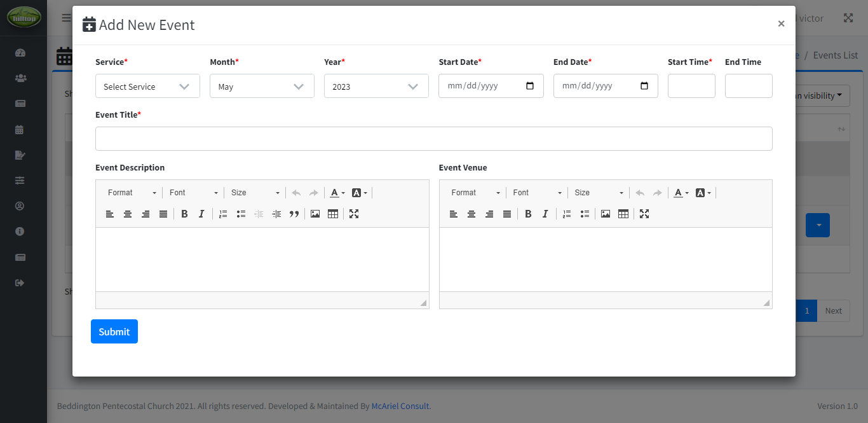Focus the Event Title text field
This screenshot has width=868, height=423.
434,139
